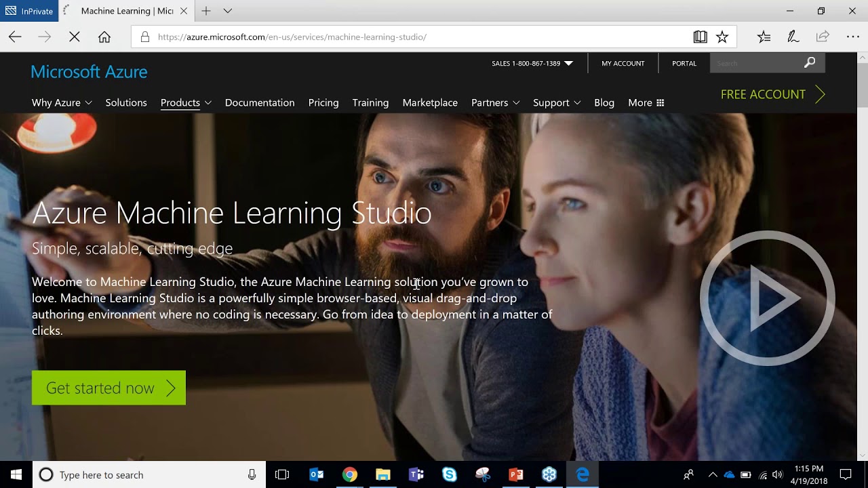Click the Share page icon
The image size is (868, 488).
823,37
